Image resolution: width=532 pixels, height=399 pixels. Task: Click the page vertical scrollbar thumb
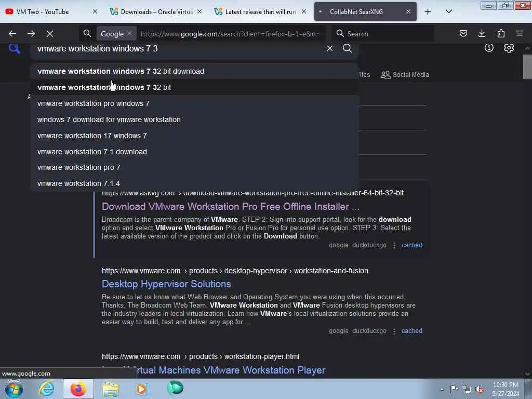[527, 66]
